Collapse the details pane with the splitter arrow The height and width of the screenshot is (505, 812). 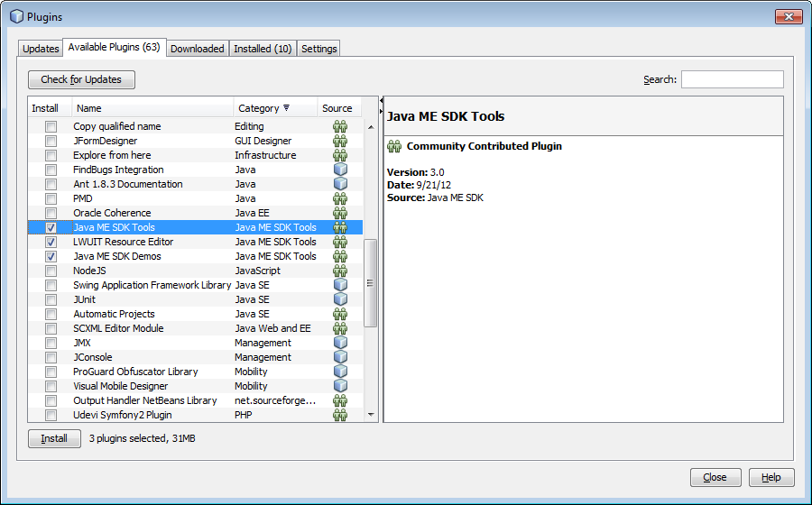coord(381,111)
